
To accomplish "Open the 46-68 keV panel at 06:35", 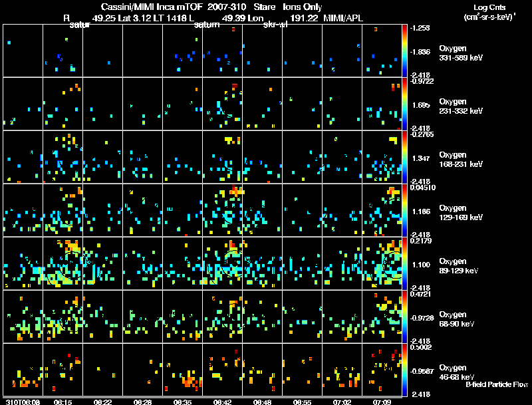I will tap(182, 370).
